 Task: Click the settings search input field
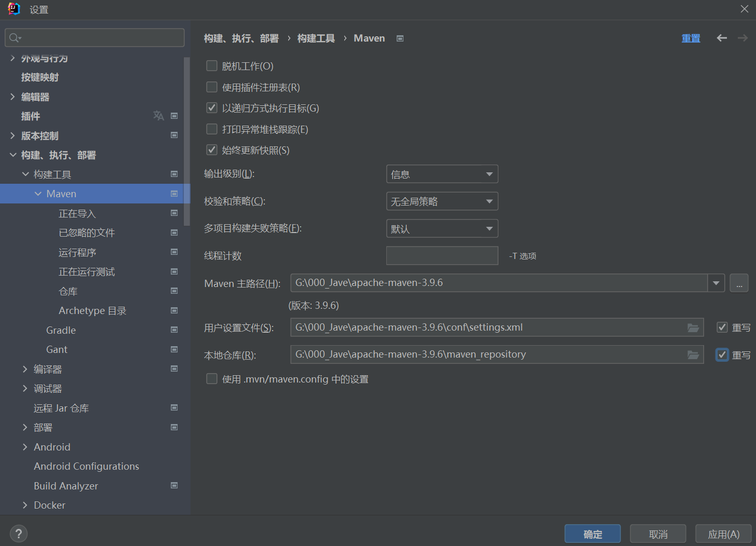pyautogui.click(x=95, y=37)
